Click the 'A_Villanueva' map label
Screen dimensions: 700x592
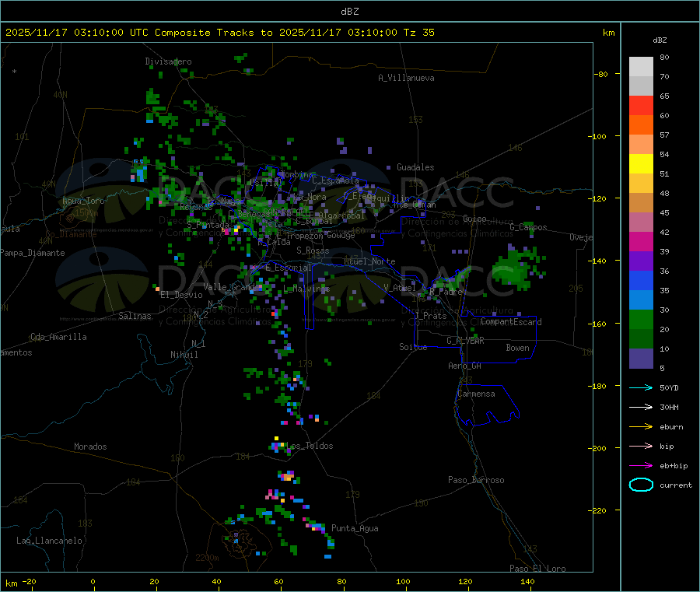pyautogui.click(x=406, y=78)
